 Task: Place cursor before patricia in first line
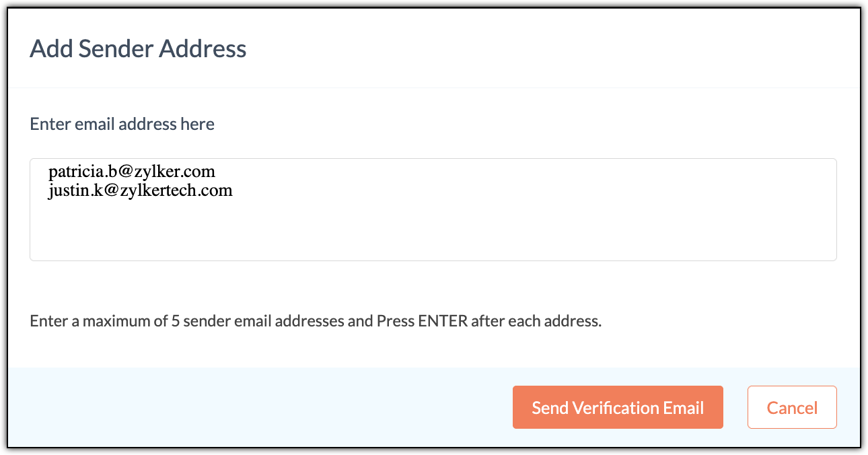click(49, 172)
